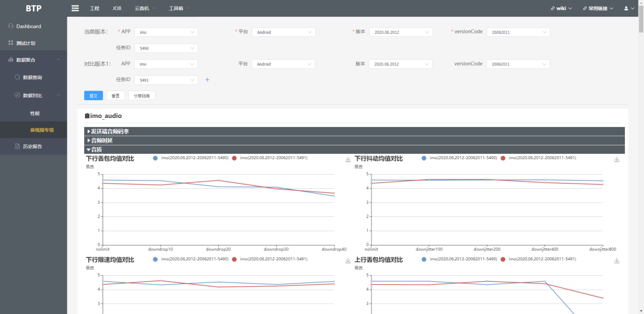The width and height of the screenshot is (644, 314).
Task: Collapse the 音质 section
Action: click(x=354, y=150)
